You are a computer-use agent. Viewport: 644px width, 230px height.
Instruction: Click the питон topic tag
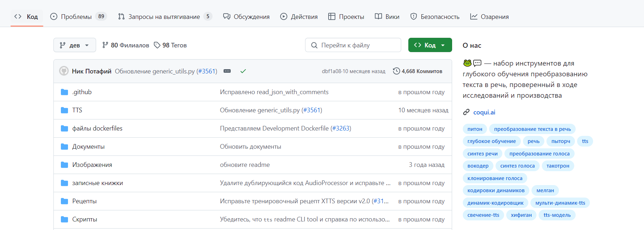[475, 129]
